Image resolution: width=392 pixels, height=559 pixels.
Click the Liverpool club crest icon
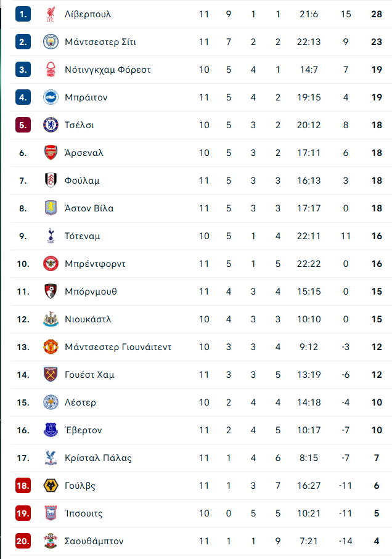coord(51,14)
